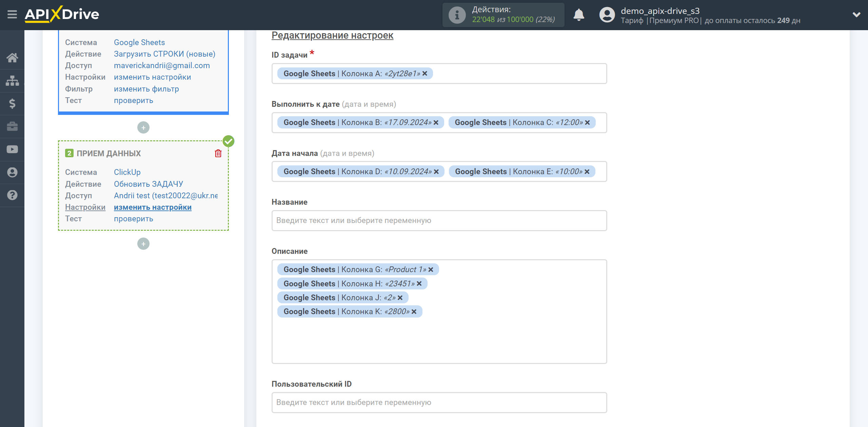Open the briefcase sidebar icon
This screenshot has width=868, height=427.
(x=12, y=126)
